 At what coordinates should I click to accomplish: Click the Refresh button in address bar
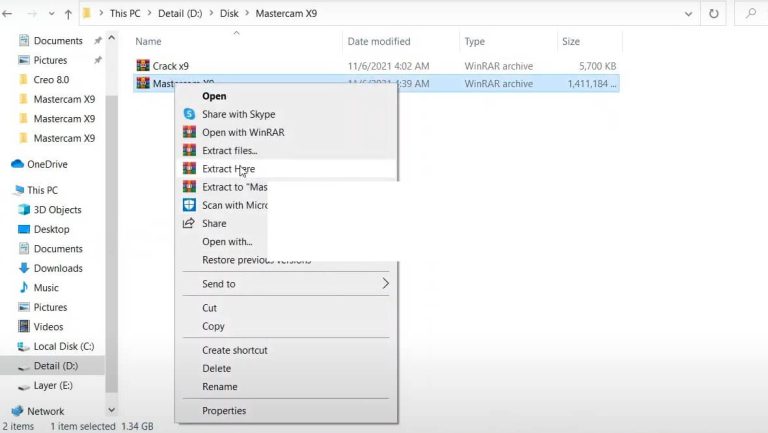tap(713, 14)
